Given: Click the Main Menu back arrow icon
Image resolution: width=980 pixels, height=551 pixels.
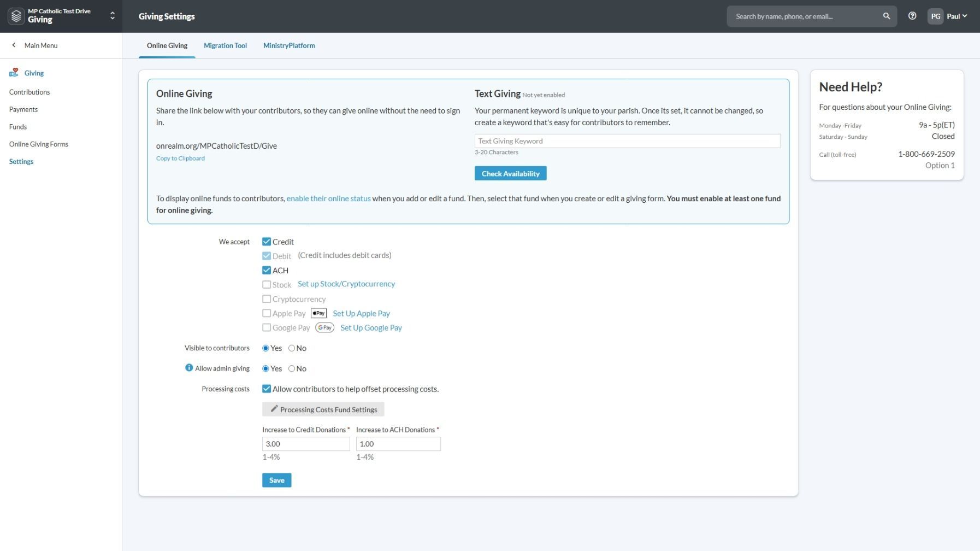Looking at the screenshot, I should 14,45.
